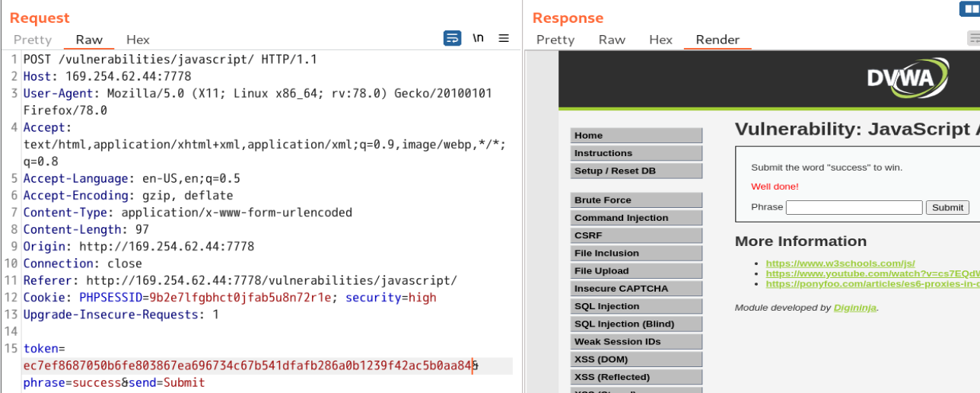980x393 pixels.
Task: Switch to side-by-side layout view icon
Action: pos(970,9)
